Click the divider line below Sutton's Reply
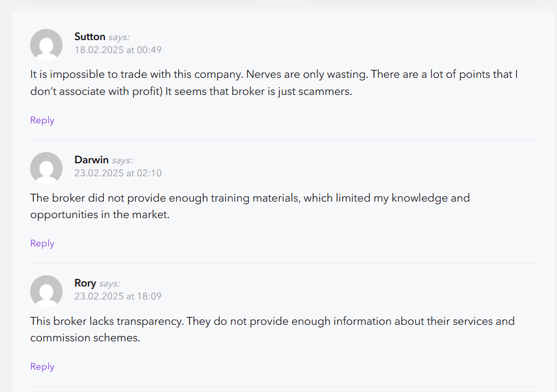557x392 pixels. pyautogui.click(x=284, y=140)
